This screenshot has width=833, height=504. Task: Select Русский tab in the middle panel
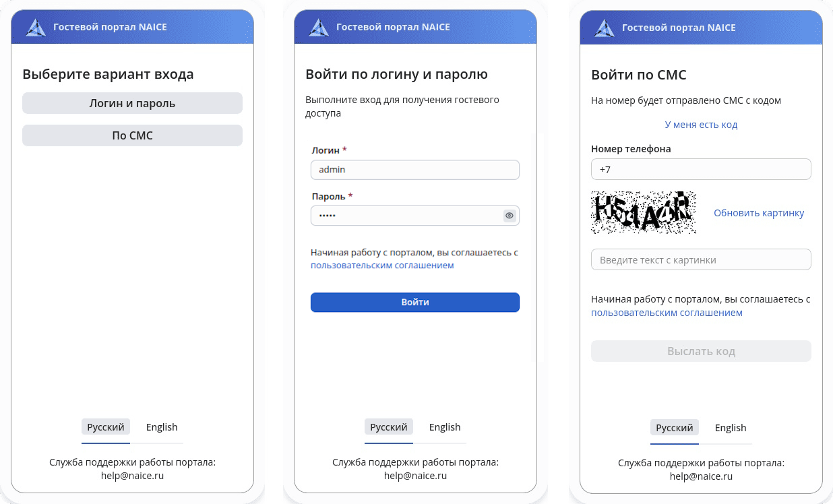389,427
